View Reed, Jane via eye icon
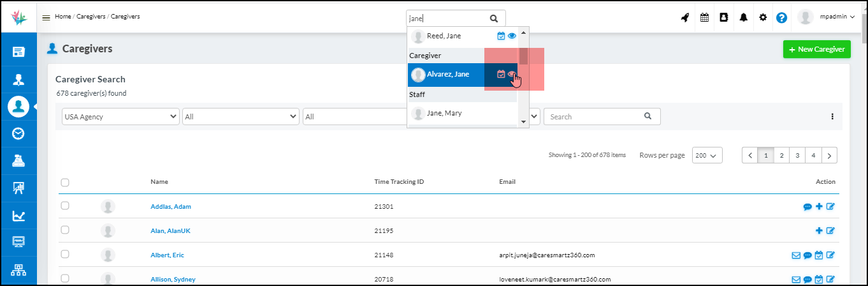Screen dimensions: 868x286 [x=512, y=36]
